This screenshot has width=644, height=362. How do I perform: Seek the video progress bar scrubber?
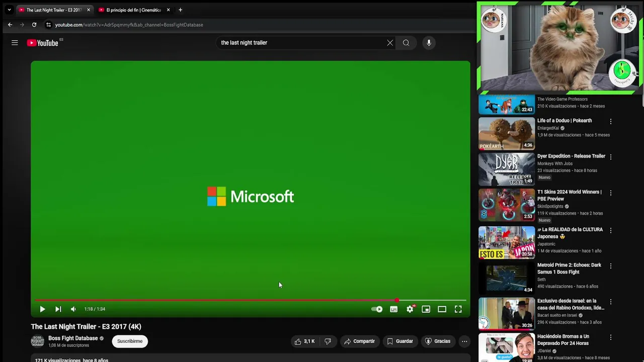coord(397,300)
